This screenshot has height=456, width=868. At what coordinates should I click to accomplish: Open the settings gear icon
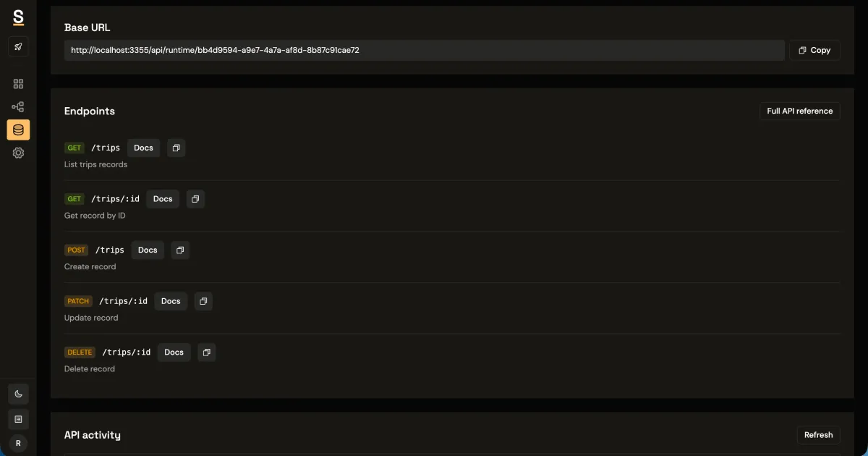(18, 153)
